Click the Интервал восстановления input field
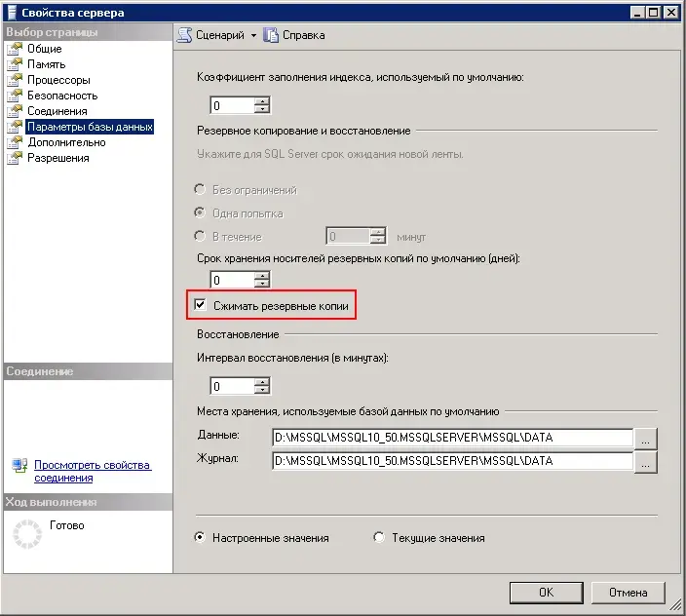 point(232,386)
